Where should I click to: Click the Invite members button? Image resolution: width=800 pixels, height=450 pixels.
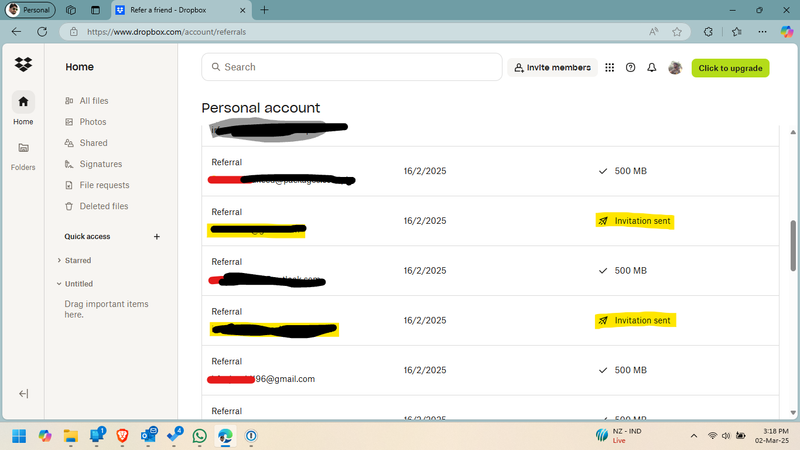[x=551, y=68]
